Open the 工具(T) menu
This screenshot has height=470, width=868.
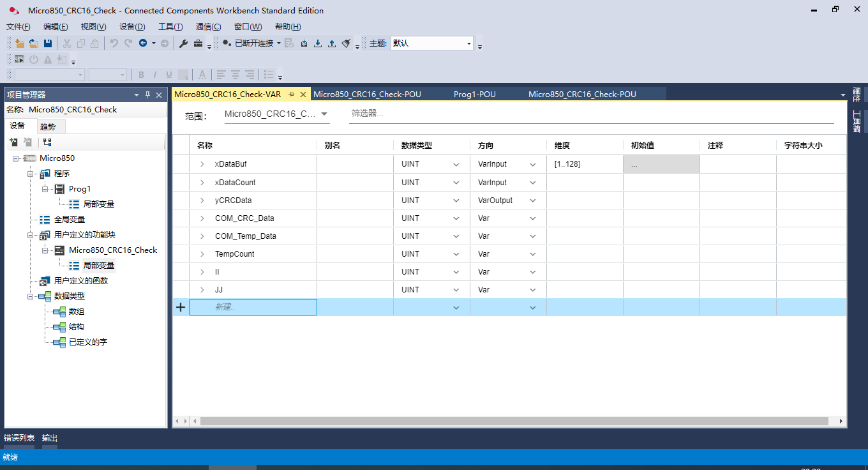(170, 27)
